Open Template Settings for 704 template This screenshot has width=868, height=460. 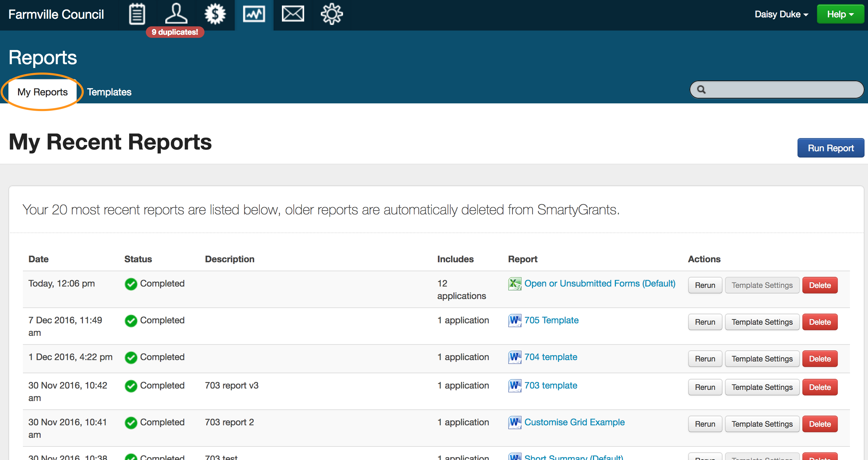[x=762, y=359]
